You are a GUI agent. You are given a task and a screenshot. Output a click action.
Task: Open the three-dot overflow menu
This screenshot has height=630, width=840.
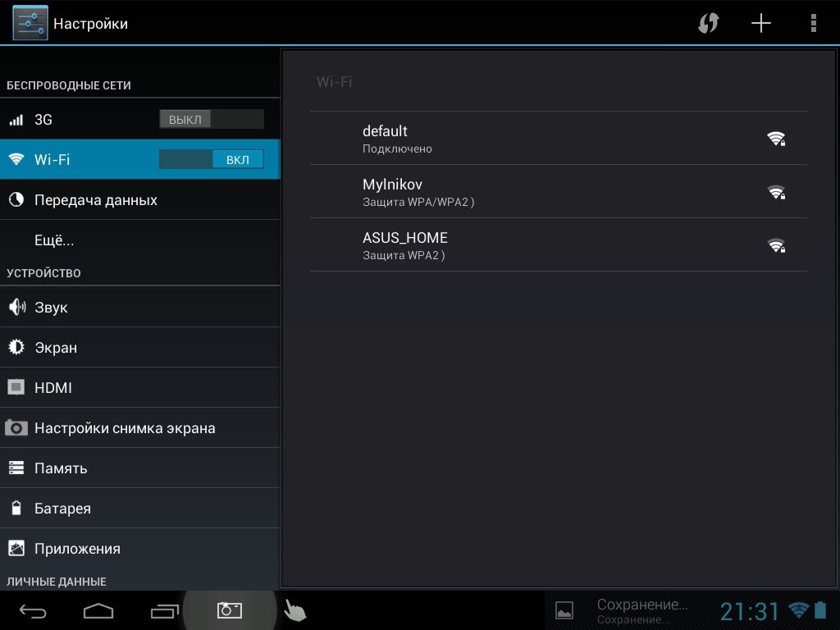tap(813, 23)
